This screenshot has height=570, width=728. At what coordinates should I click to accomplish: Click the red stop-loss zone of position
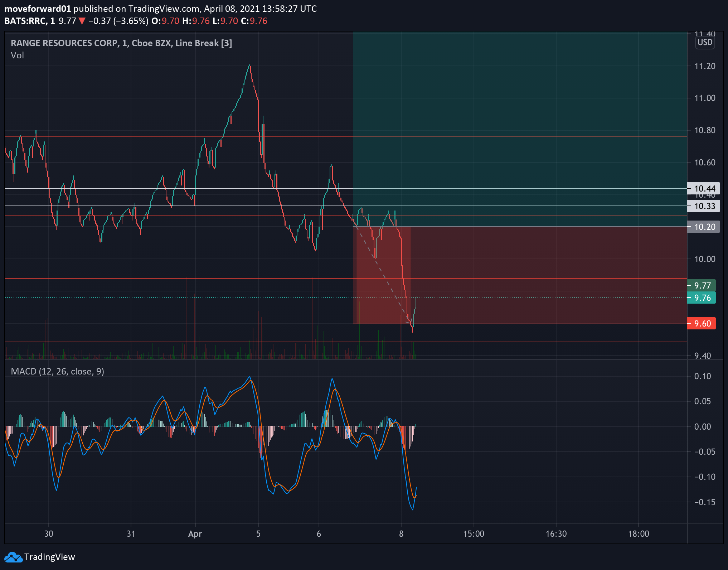pyautogui.click(x=520, y=275)
